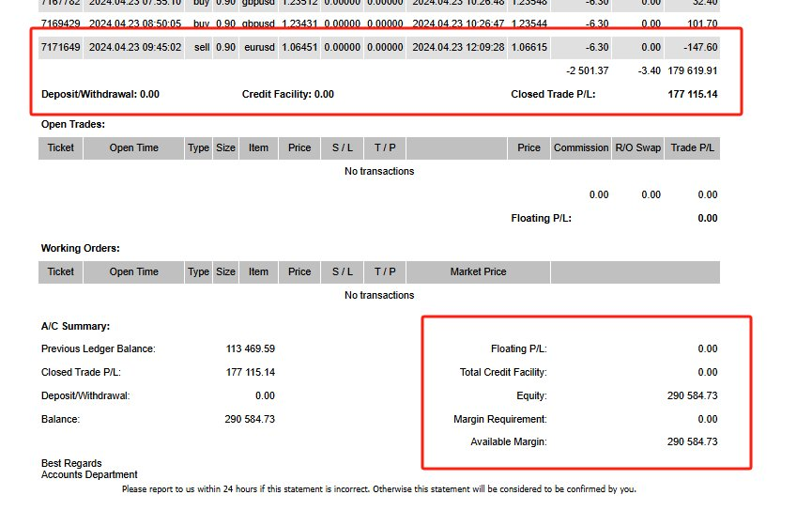The width and height of the screenshot is (812, 526).
Task: Click the Working Orders section heading
Action: click(x=80, y=248)
